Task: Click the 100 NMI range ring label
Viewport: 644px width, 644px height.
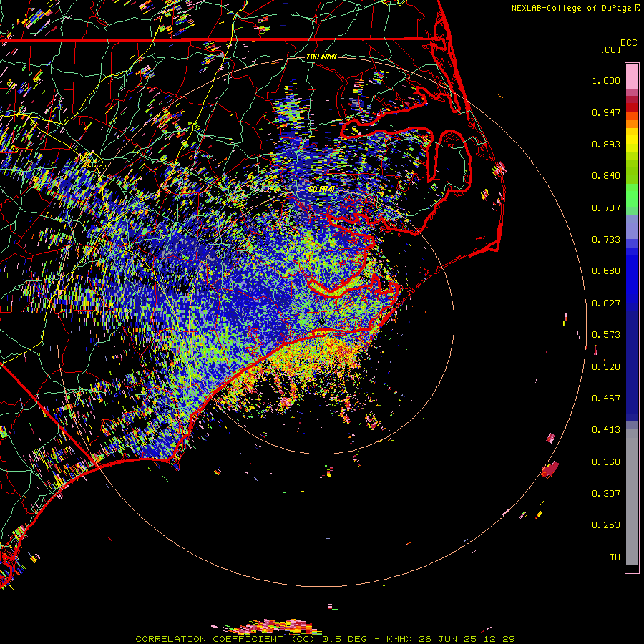Action: [321, 57]
